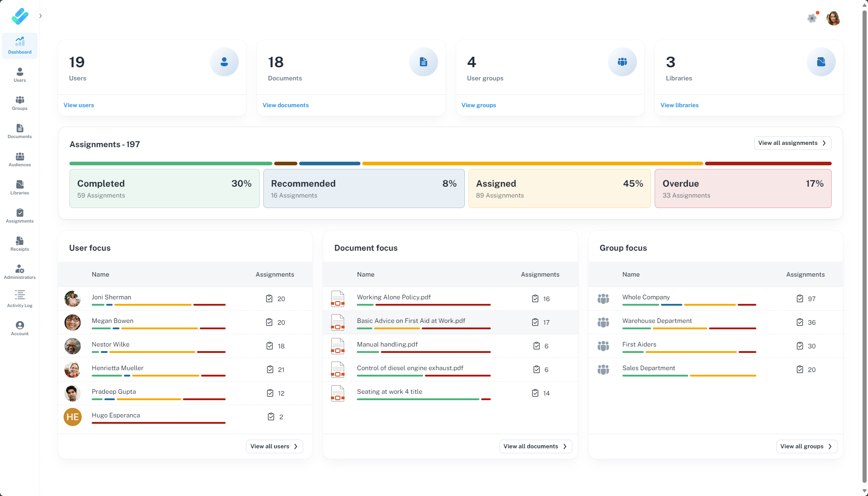Follow the View libraries link
Viewport: 868px width, 496px height.
[679, 105]
